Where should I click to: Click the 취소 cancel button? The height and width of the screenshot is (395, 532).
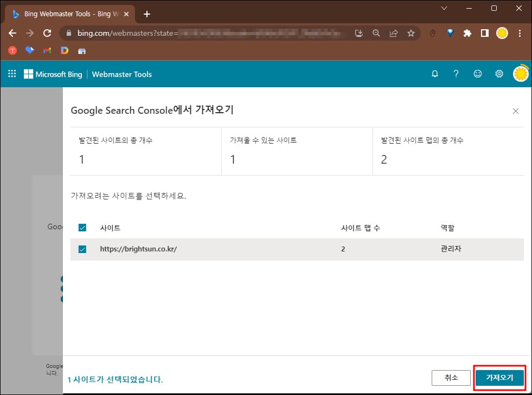451,377
